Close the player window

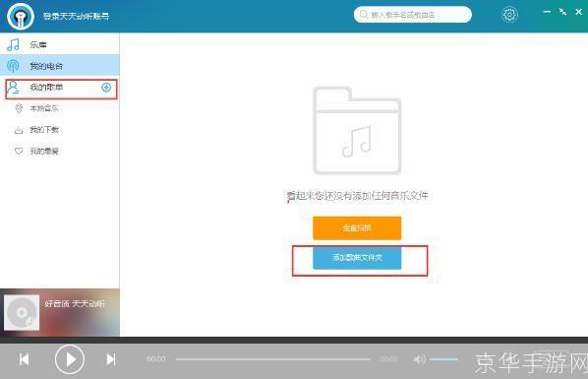click(578, 12)
